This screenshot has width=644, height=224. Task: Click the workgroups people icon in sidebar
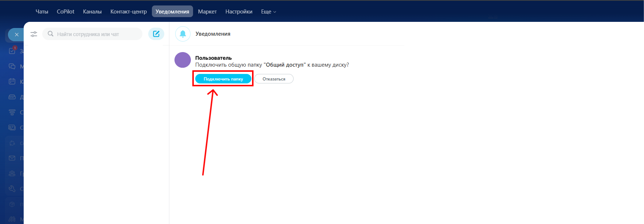pos(12,173)
